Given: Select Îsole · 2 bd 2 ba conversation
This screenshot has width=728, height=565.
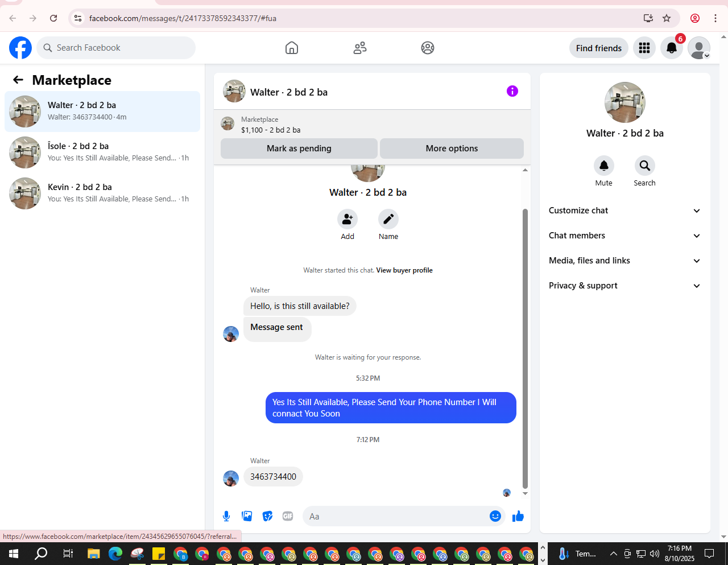Looking at the screenshot, I should (102, 152).
